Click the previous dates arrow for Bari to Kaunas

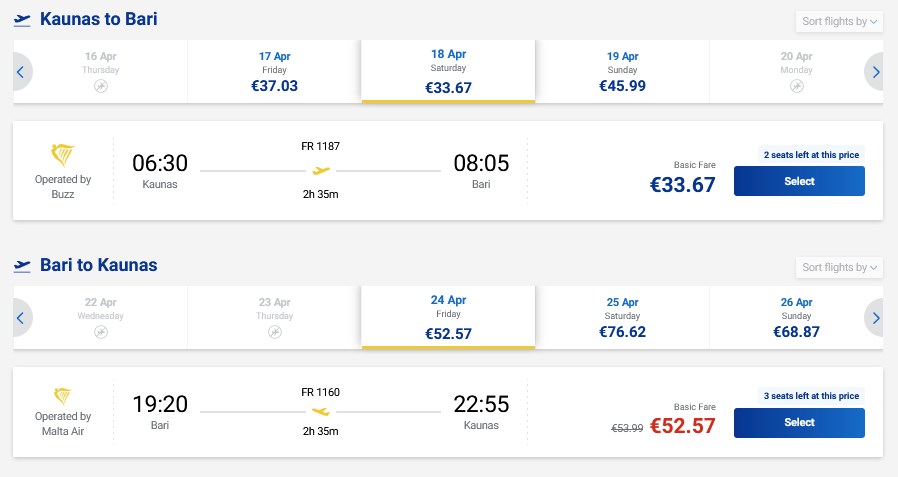[x=21, y=318]
